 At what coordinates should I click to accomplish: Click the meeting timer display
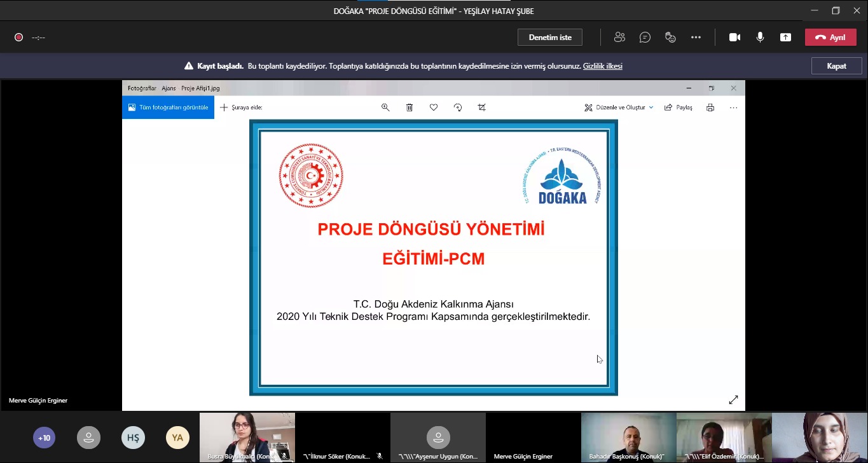[38, 38]
